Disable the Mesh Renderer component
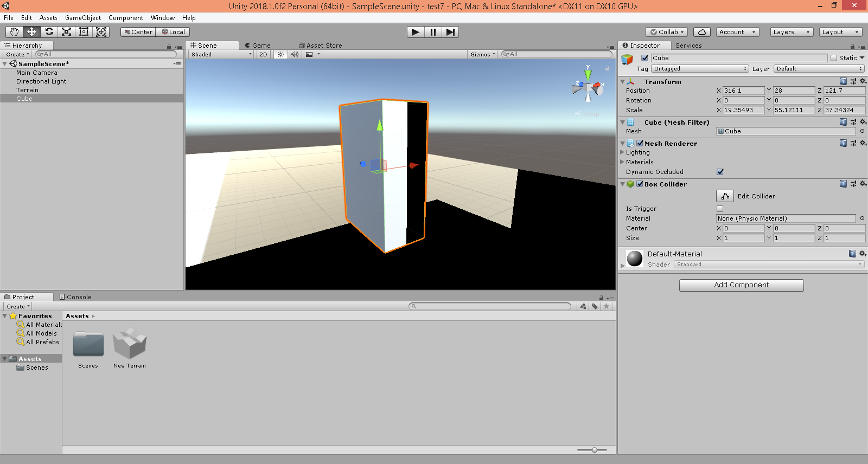Image resolution: width=868 pixels, height=464 pixels. [640, 143]
